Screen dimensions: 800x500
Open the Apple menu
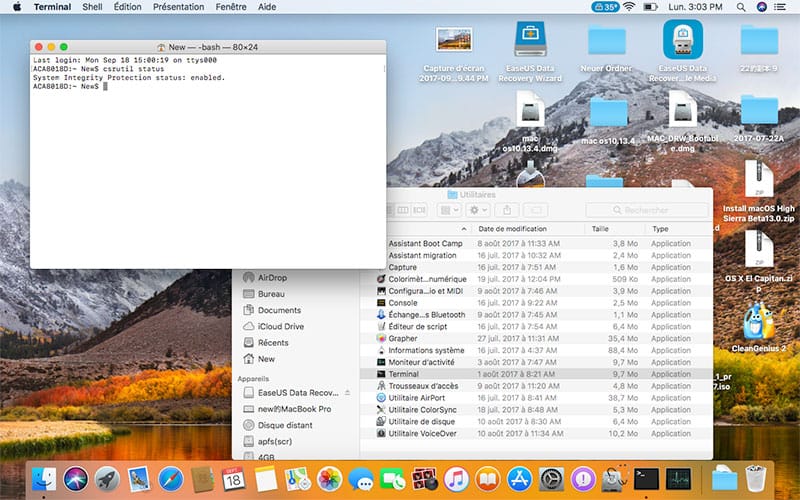click(x=17, y=7)
